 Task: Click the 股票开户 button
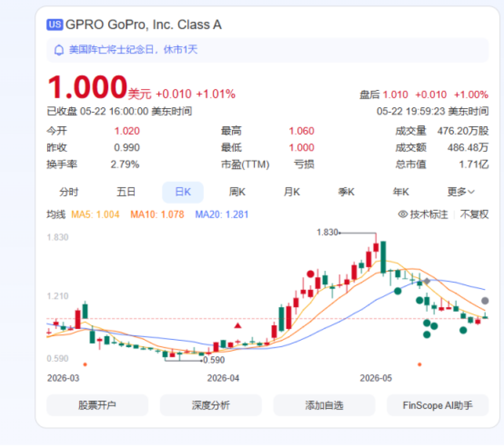(x=97, y=405)
